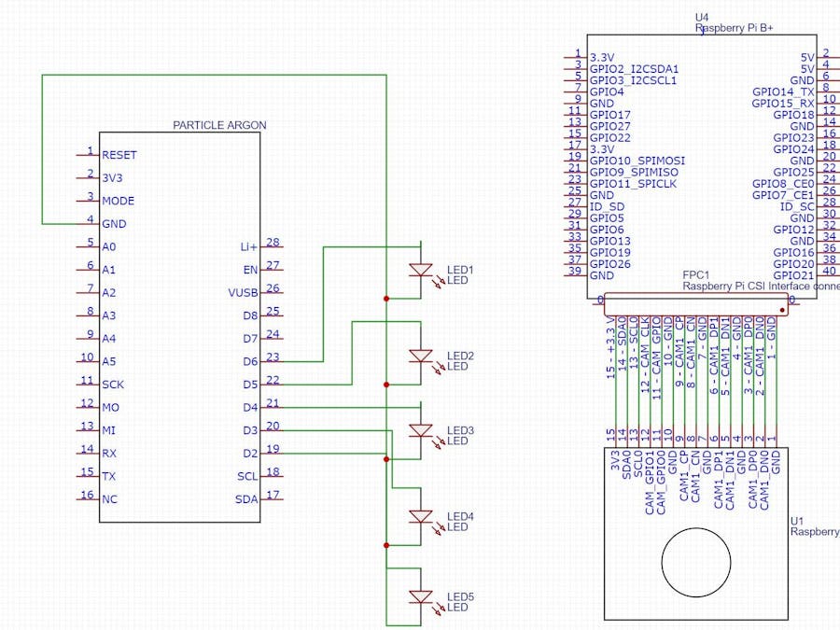Image resolution: width=840 pixels, height=630 pixels.
Task: Click the camera lens circle on U1
Action: pos(696,563)
